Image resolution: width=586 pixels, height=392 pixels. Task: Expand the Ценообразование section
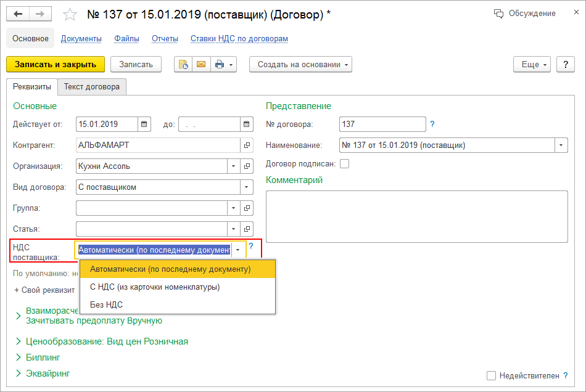(x=18, y=341)
